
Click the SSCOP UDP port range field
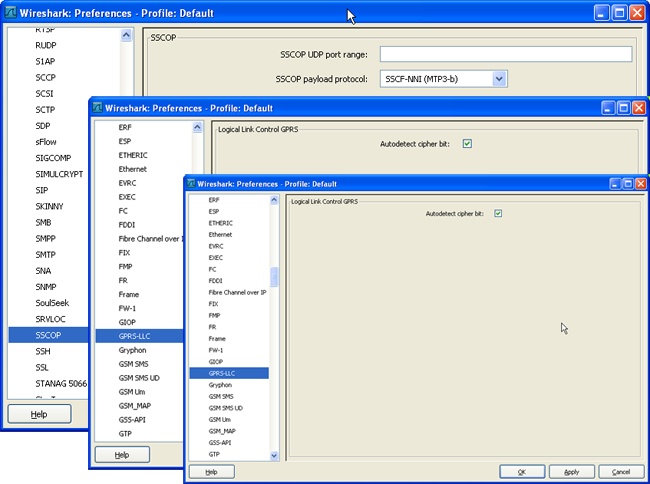(x=506, y=54)
